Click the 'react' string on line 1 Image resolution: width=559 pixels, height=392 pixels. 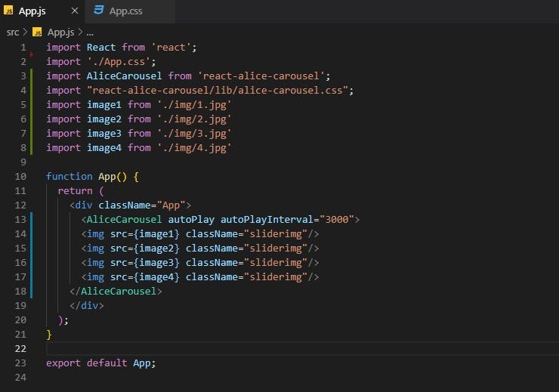(x=171, y=48)
